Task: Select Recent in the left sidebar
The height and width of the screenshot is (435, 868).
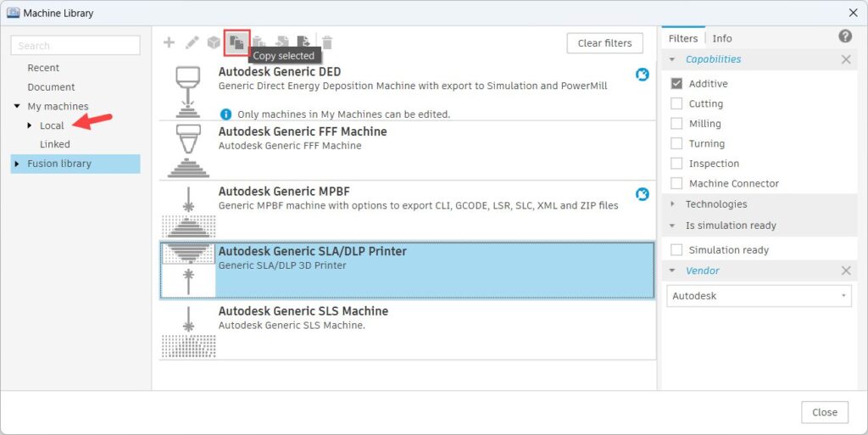Action: click(43, 68)
